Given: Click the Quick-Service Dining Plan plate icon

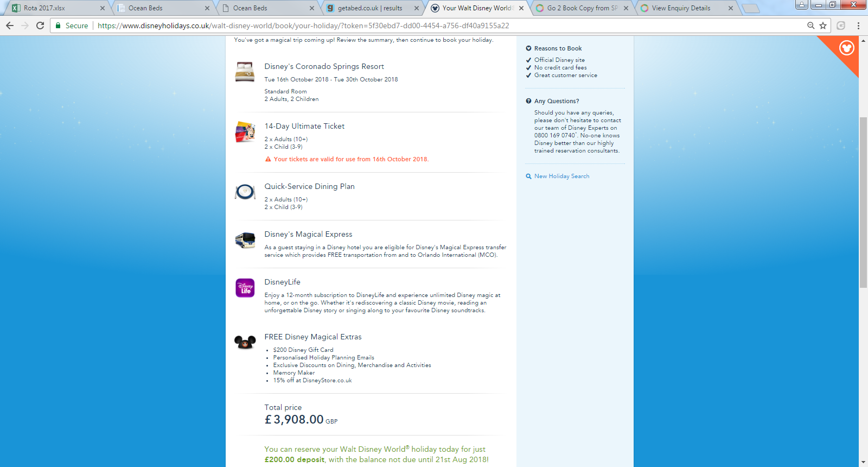Looking at the screenshot, I should click(x=245, y=192).
